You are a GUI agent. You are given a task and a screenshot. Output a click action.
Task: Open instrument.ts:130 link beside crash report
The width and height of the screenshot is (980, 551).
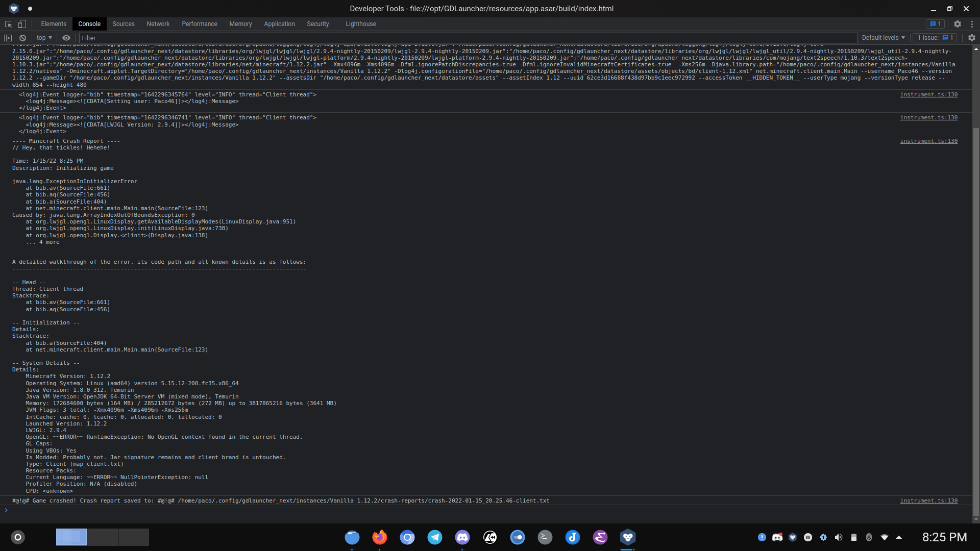pyautogui.click(x=928, y=141)
